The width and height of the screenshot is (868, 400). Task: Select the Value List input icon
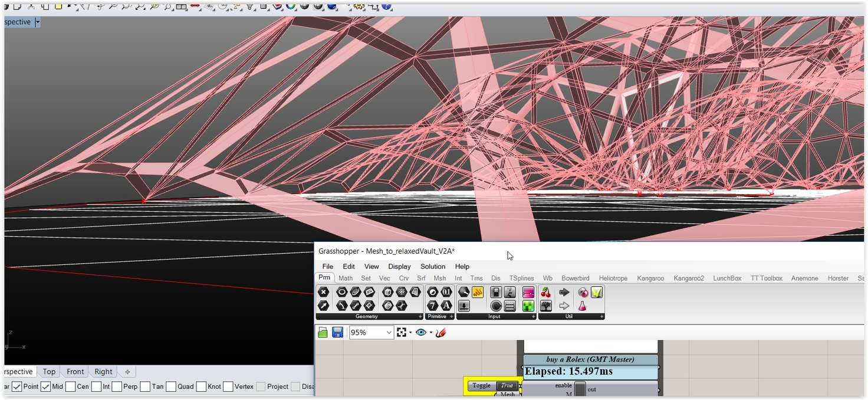[510, 306]
